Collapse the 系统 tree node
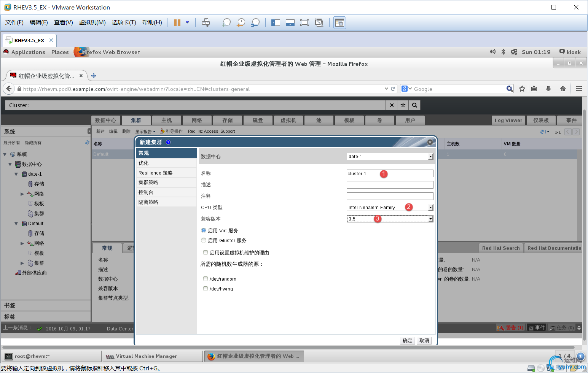This screenshot has height=373, width=588. (5, 154)
